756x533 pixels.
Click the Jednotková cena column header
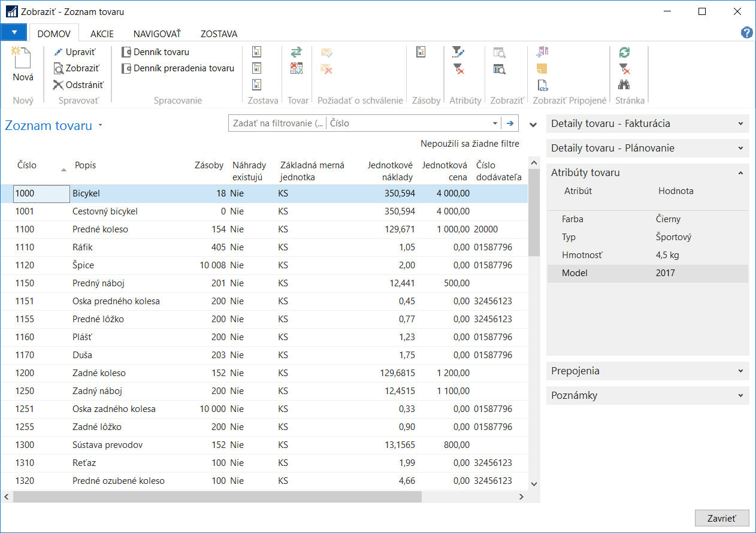click(x=444, y=171)
